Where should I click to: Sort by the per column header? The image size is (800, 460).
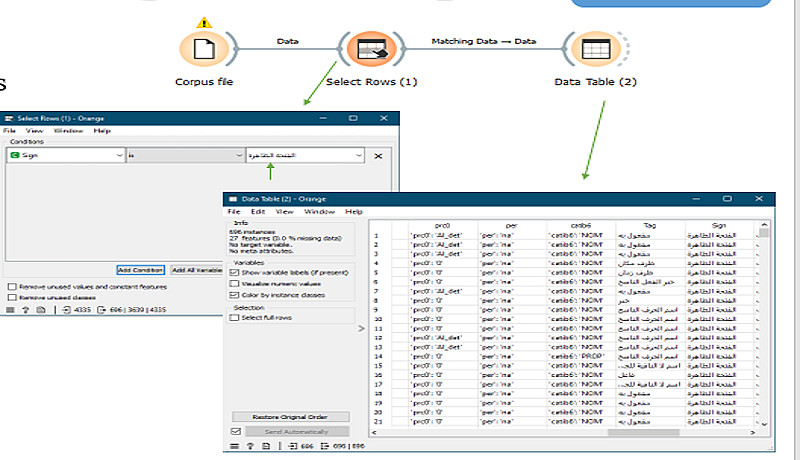coord(512,225)
